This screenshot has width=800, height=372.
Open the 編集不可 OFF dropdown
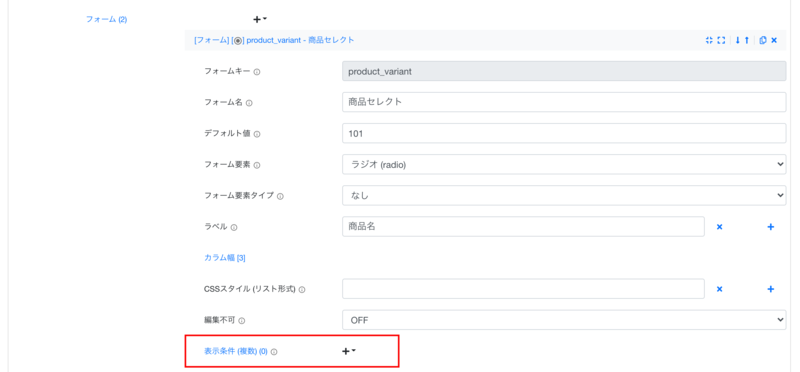(x=564, y=320)
